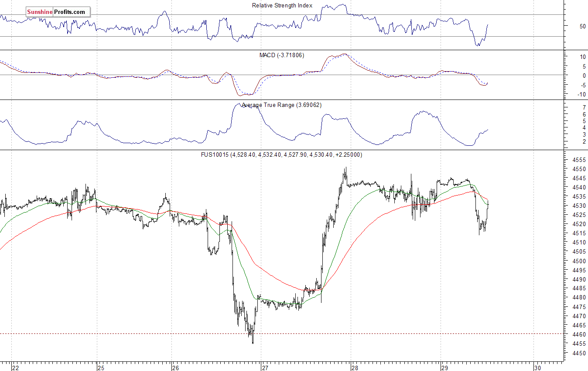Click date axis label 30

[538, 368]
